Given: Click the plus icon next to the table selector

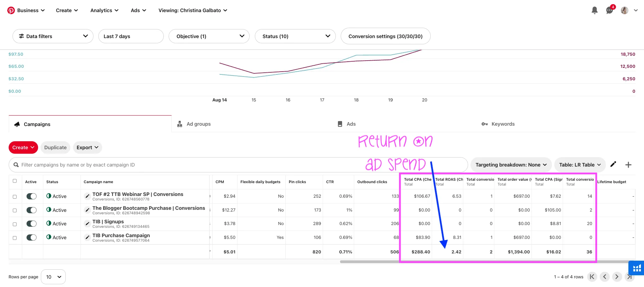Looking at the screenshot, I should [628, 165].
